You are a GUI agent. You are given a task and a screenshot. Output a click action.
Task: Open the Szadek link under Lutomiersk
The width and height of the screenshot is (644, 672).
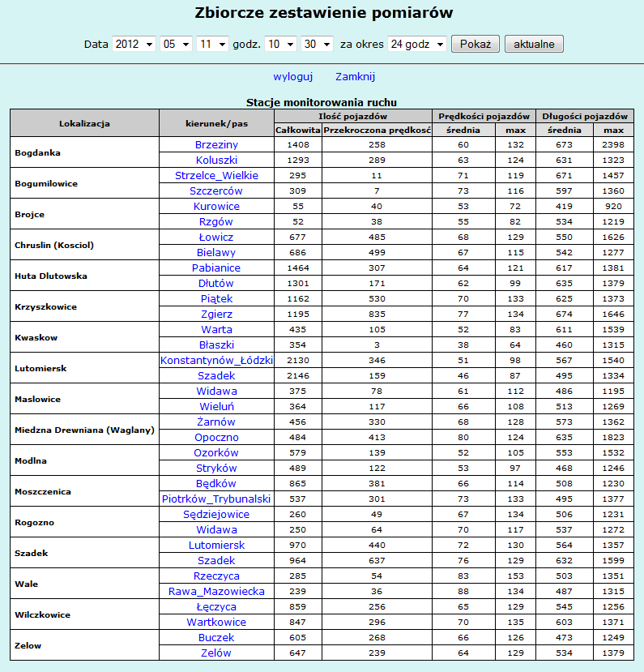216,376
